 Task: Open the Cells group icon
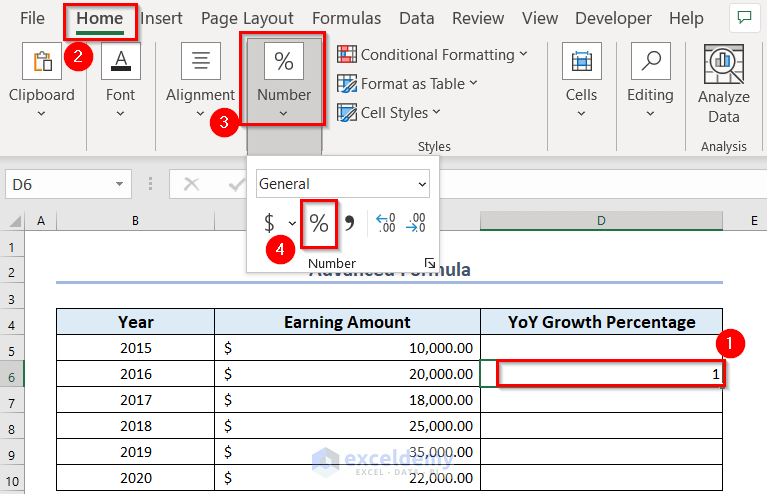click(x=582, y=61)
